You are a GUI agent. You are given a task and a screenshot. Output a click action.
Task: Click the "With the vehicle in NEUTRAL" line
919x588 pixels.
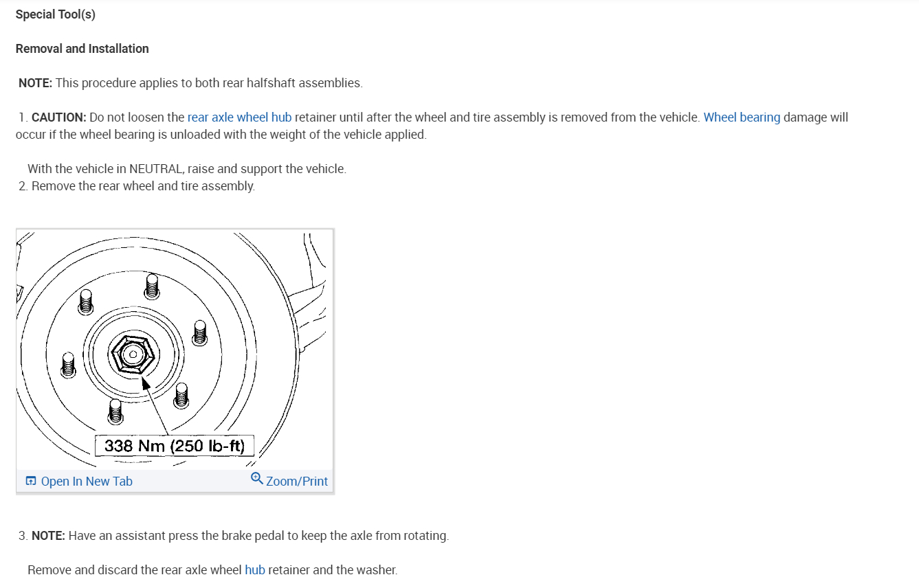tap(186, 169)
